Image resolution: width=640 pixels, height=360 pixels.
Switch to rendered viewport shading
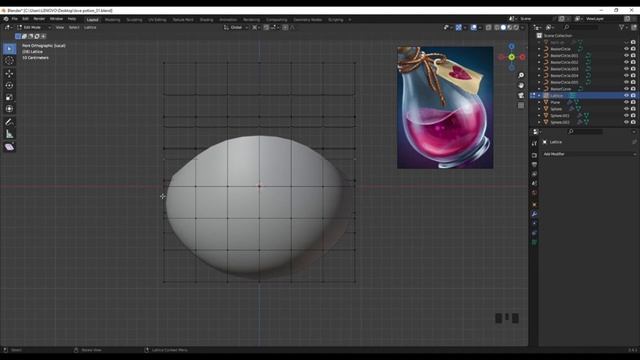point(516,27)
